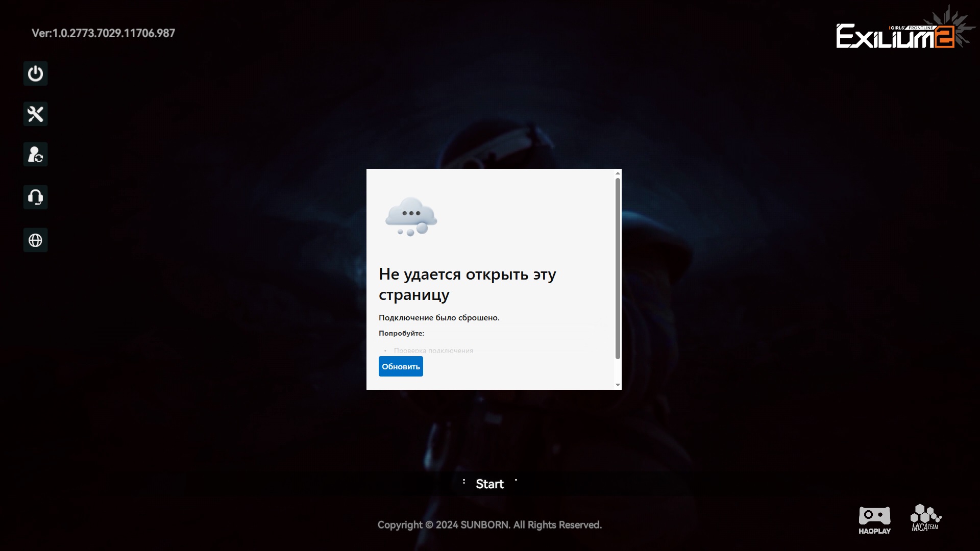Click the Обновить refresh button
Image resolution: width=980 pixels, height=551 pixels.
click(401, 366)
